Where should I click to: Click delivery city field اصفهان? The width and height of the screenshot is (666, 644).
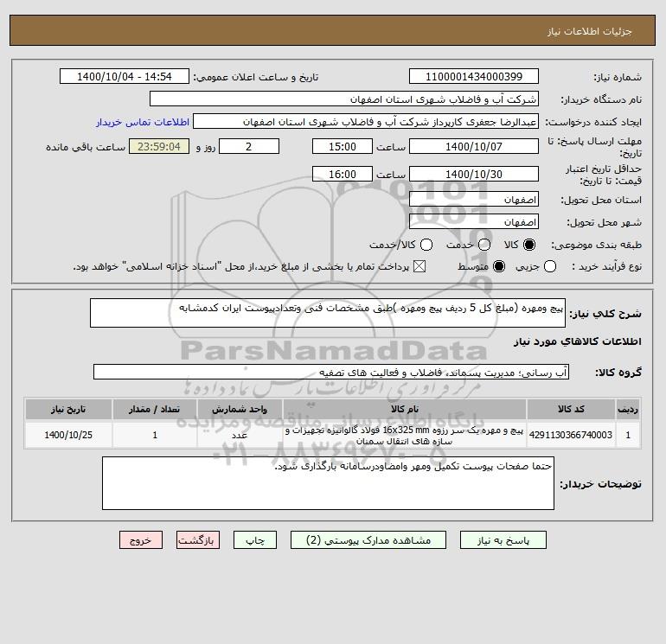[x=474, y=221]
